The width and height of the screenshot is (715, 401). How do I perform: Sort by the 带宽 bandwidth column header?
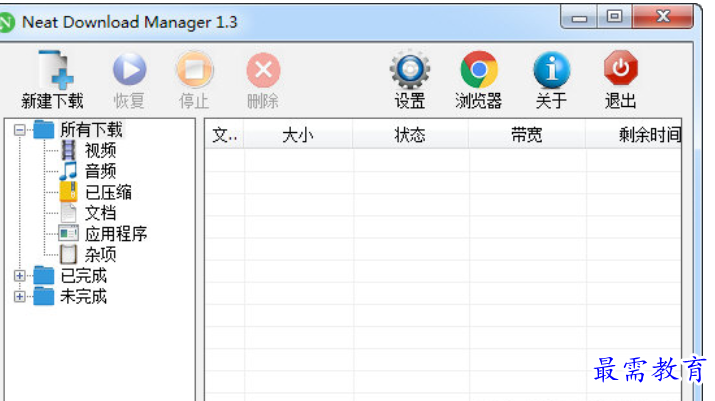[x=527, y=135]
